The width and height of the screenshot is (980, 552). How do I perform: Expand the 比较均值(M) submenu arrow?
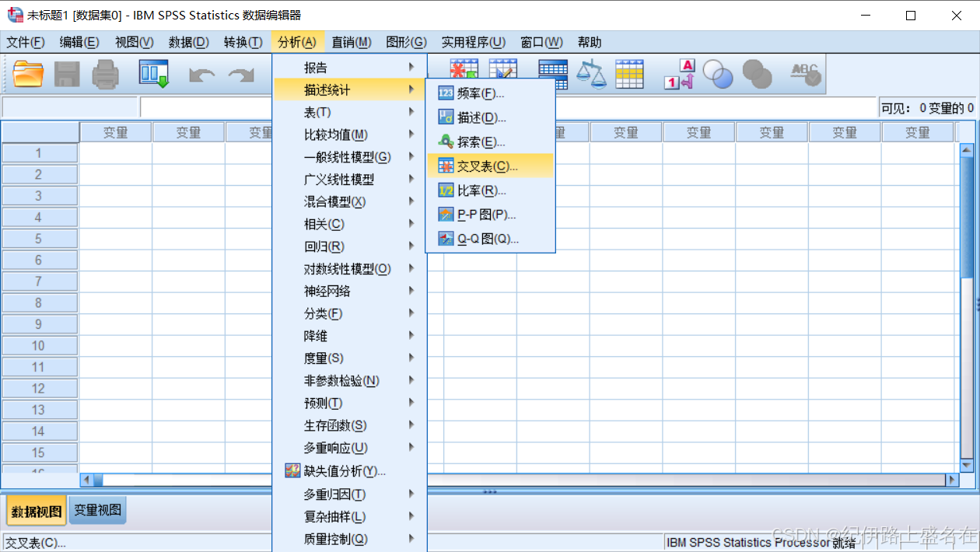pyautogui.click(x=411, y=135)
